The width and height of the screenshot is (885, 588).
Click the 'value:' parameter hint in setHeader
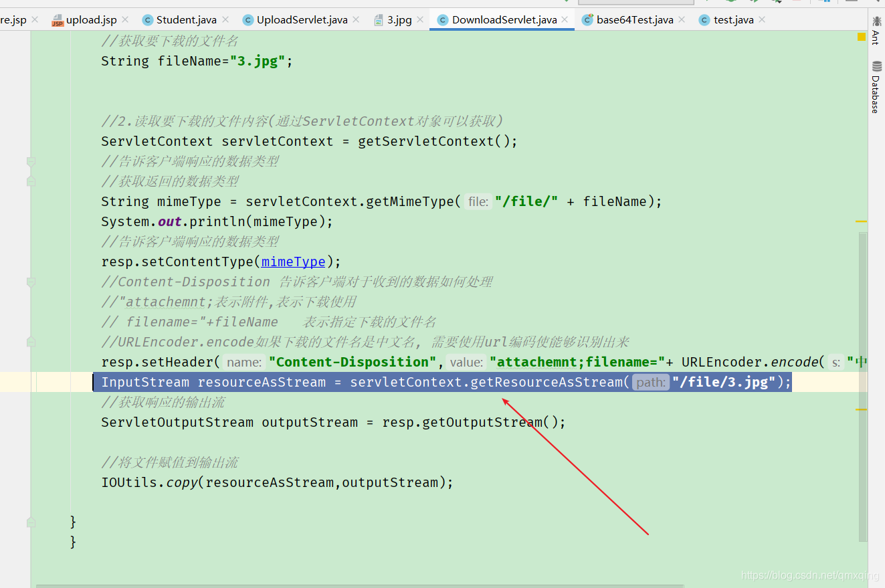pyautogui.click(x=466, y=362)
